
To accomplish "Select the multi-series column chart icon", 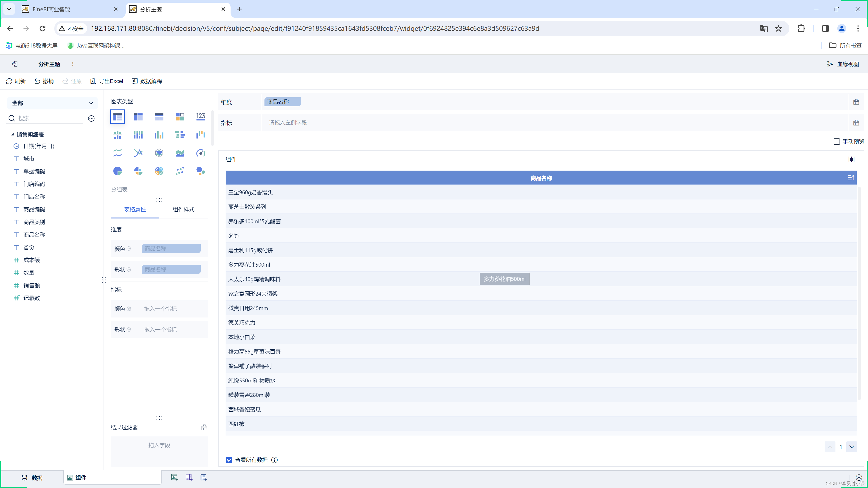I will [x=159, y=135].
